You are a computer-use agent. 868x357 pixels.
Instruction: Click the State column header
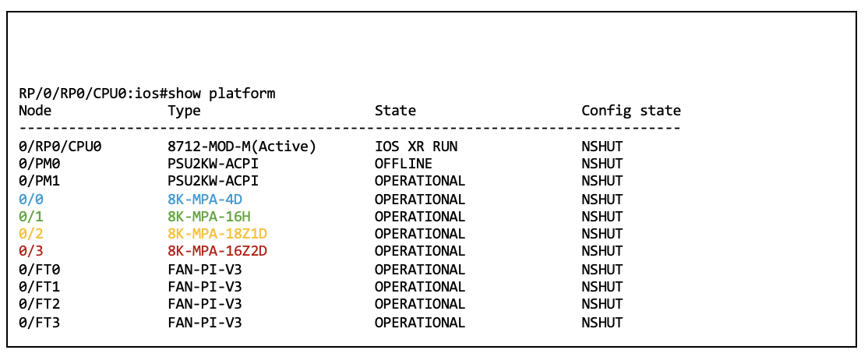point(395,111)
